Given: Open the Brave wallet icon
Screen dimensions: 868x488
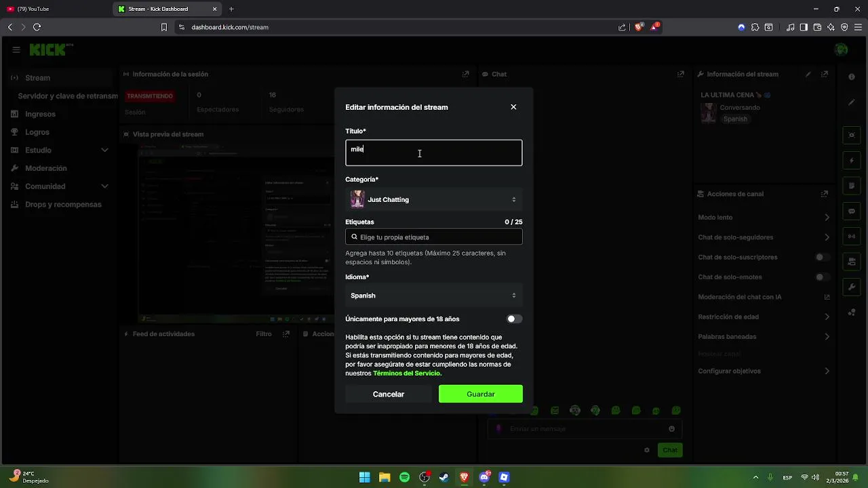Looking at the screenshot, I should click(817, 27).
